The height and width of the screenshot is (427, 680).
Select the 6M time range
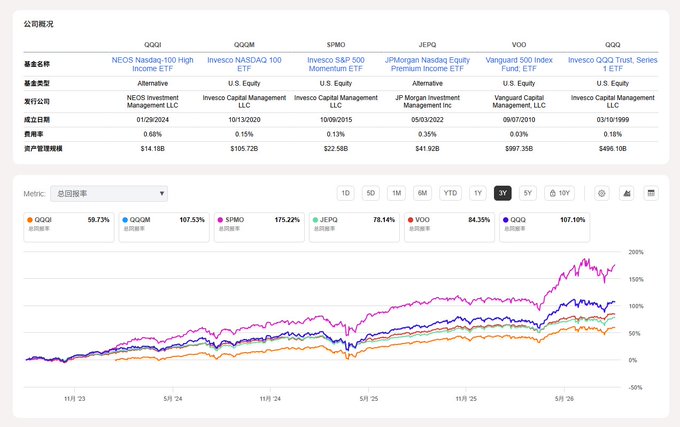click(422, 193)
